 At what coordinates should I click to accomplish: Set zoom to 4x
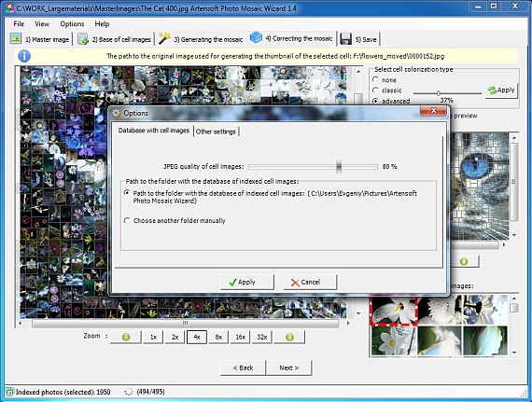tap(197, 337)
